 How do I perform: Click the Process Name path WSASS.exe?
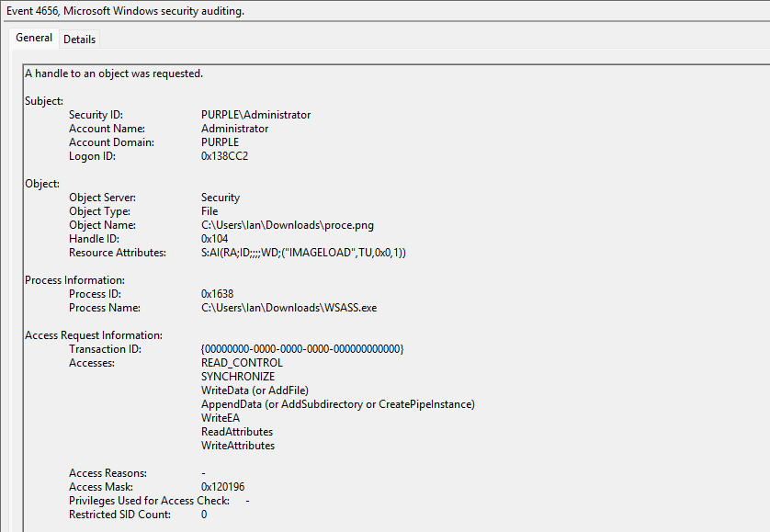[289, 308]
